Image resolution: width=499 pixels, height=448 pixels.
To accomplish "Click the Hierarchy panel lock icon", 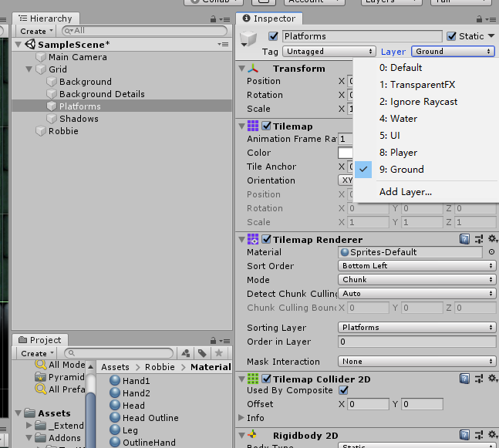I will [x=213, y=19].
